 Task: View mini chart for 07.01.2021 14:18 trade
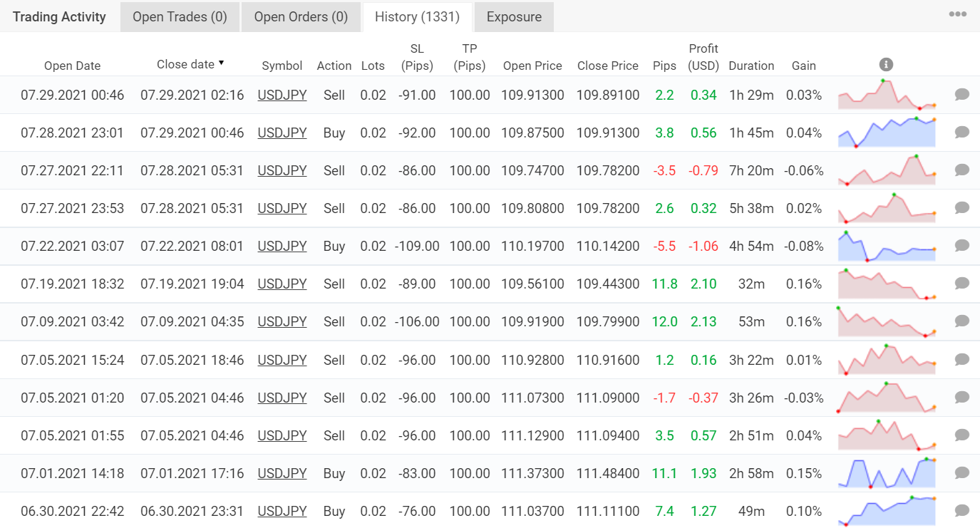tap(887, 473)
